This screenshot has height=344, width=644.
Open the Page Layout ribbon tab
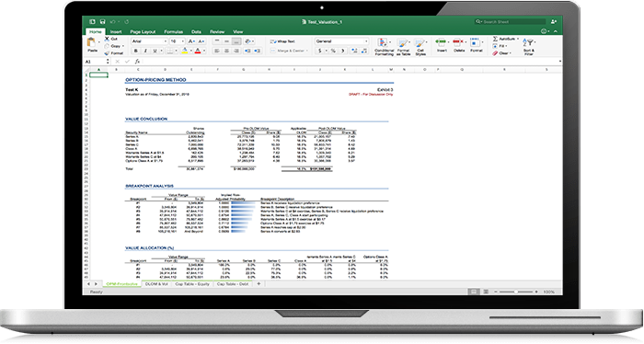143,31
